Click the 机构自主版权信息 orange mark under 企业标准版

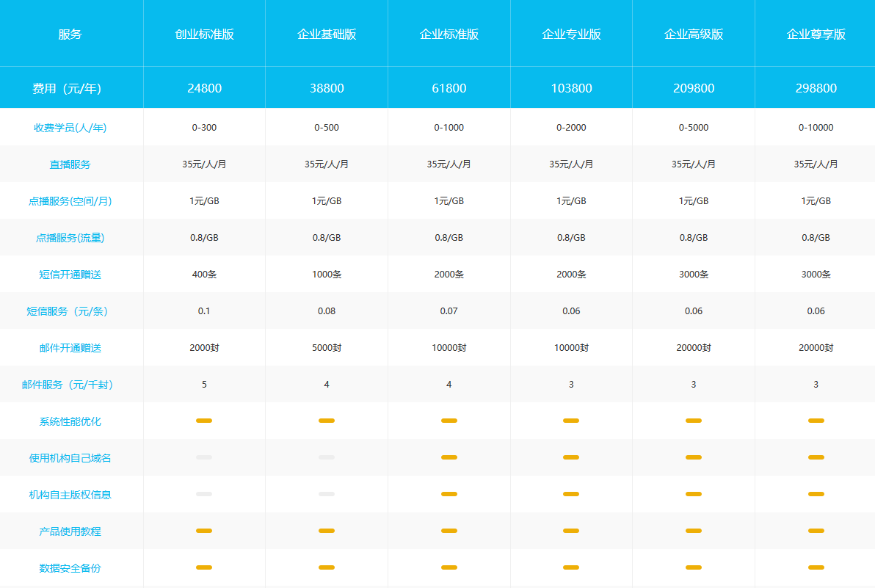click(449, 494)
